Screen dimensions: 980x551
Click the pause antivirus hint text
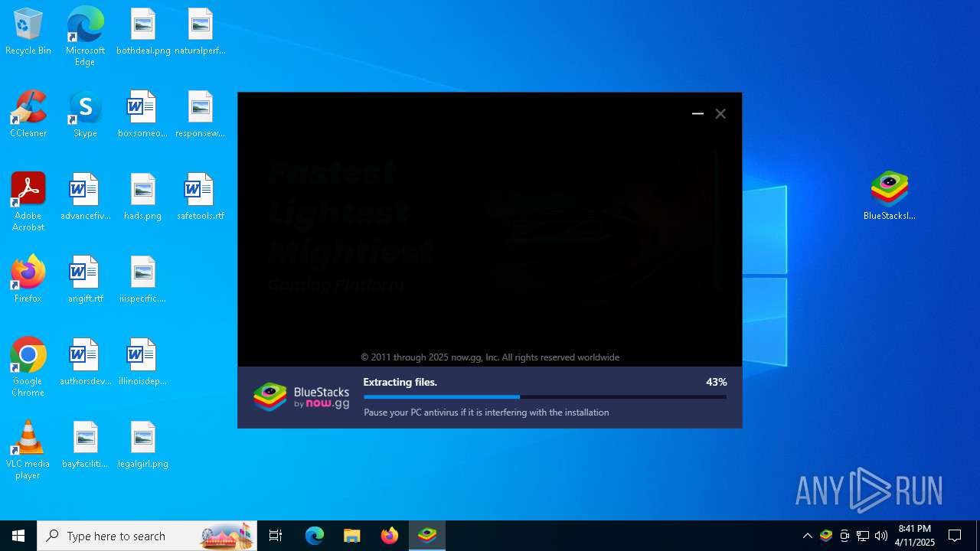pos(486,412)
